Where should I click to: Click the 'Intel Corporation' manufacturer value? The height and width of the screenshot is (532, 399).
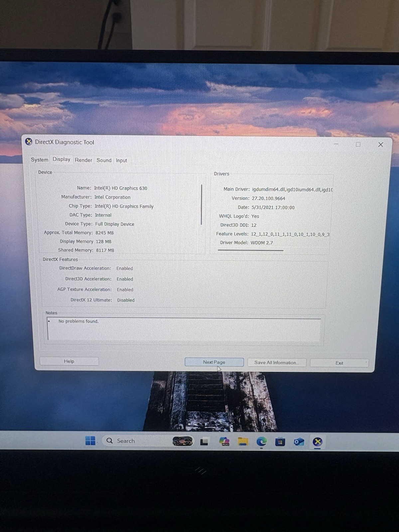tap(112, 197)
